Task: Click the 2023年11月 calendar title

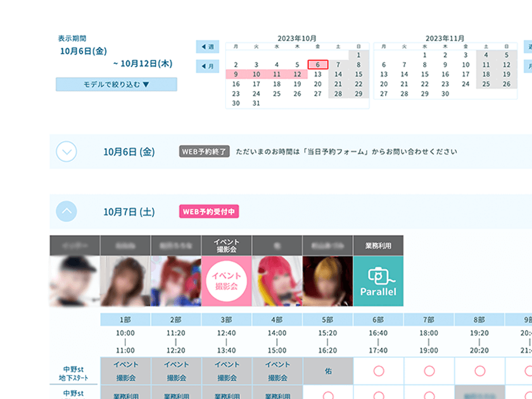Action: click(445, 39)
